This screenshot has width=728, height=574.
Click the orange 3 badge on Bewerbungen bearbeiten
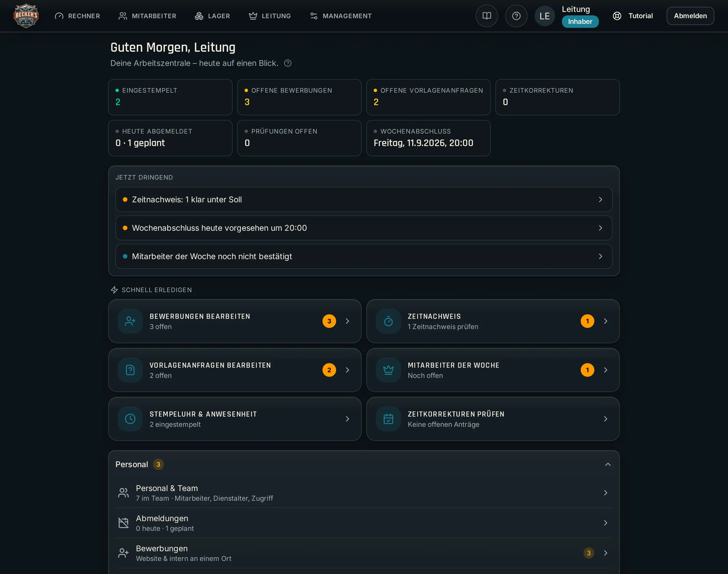pyautogui.click(x=329, y=321)
